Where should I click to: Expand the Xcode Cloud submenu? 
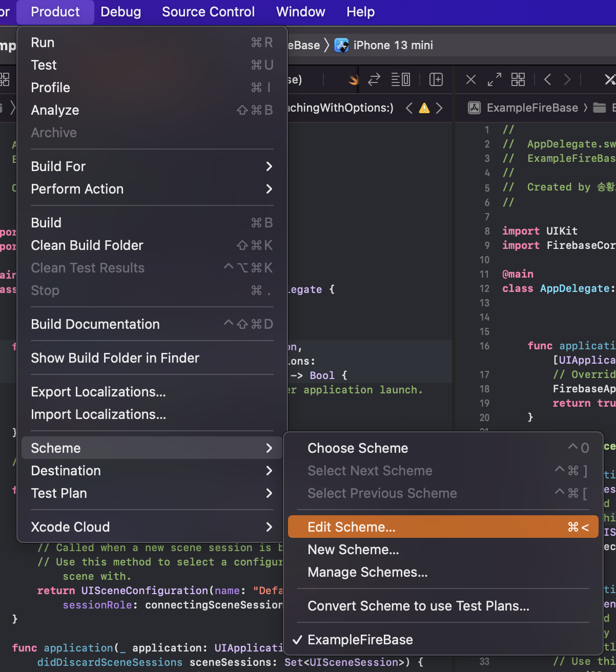(x=152, y=527)
